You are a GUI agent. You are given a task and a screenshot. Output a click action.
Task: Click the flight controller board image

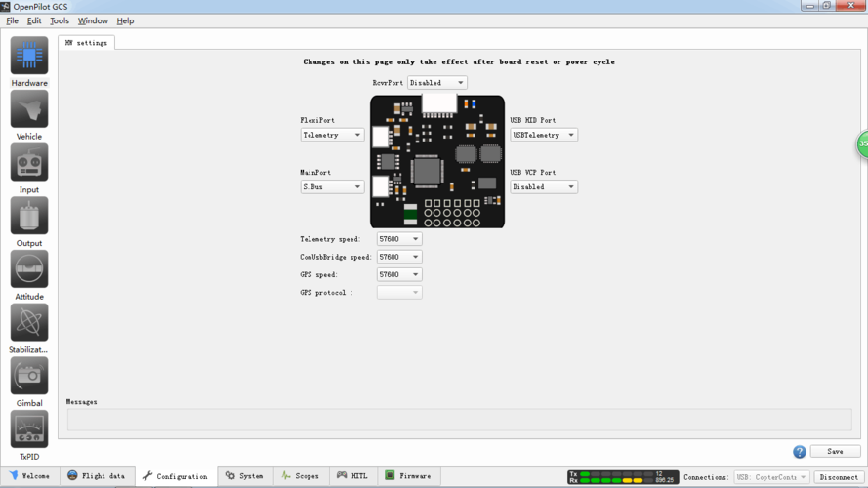pos(437,161)
